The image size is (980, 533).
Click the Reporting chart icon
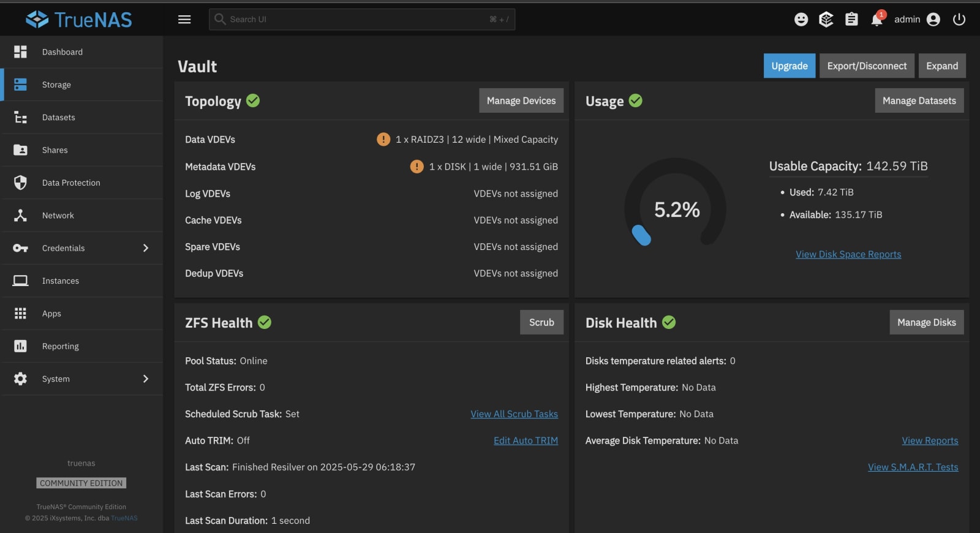(20, 346)
